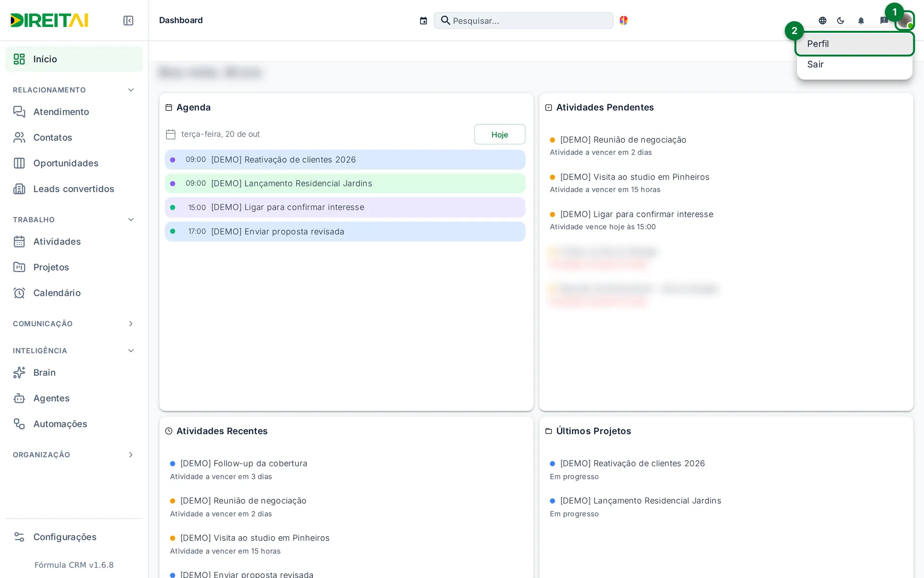Click the colorful brain icon near search
The width and height of the screenshot is (924, 578).
(624, 20)
